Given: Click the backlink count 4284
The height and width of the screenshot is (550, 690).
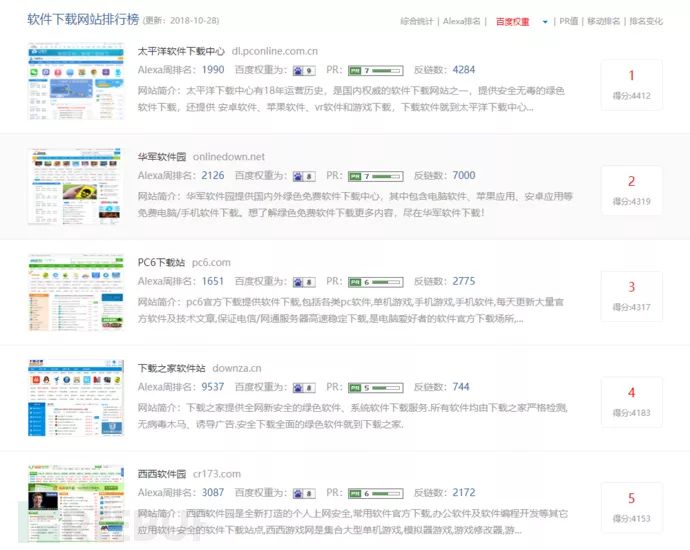Looking at the screenshot, I should pos(464,70).
